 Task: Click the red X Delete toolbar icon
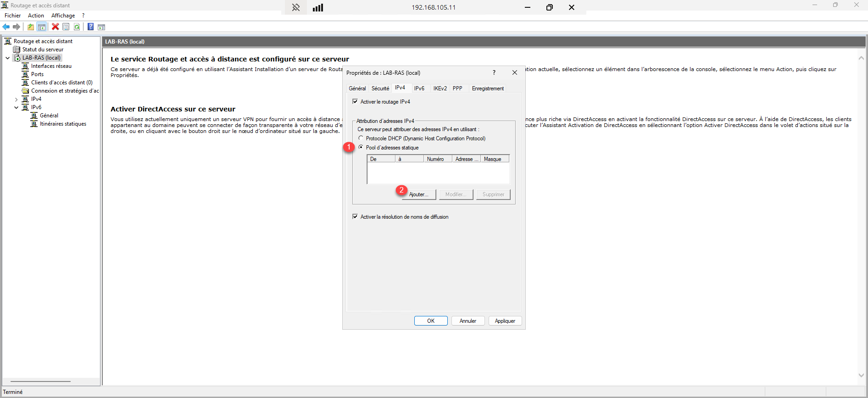pyautogui.click(x=56, y=27)
